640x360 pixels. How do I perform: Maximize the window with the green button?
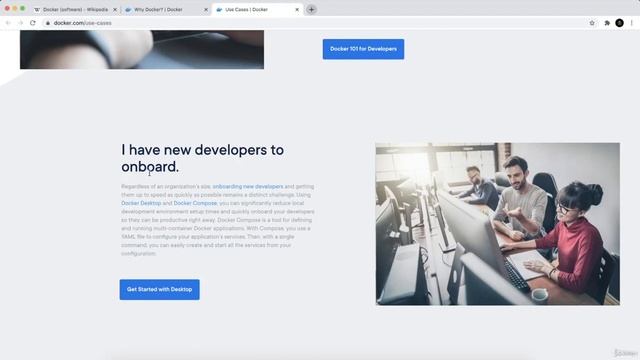click(x=22, y=8)
